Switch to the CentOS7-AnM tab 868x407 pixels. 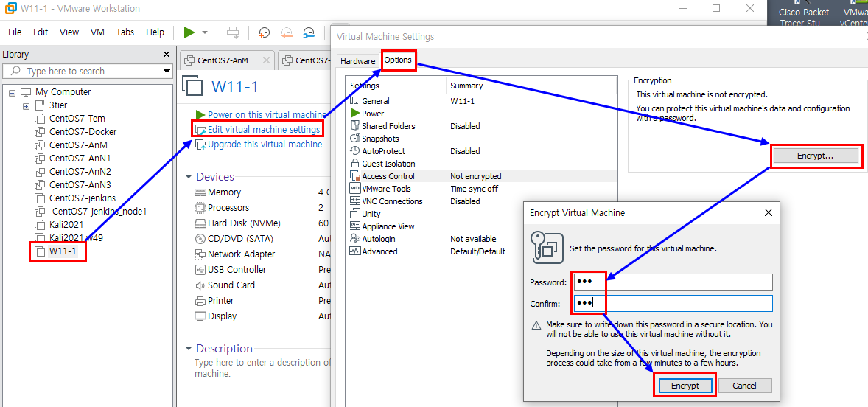tap(222, 60)
